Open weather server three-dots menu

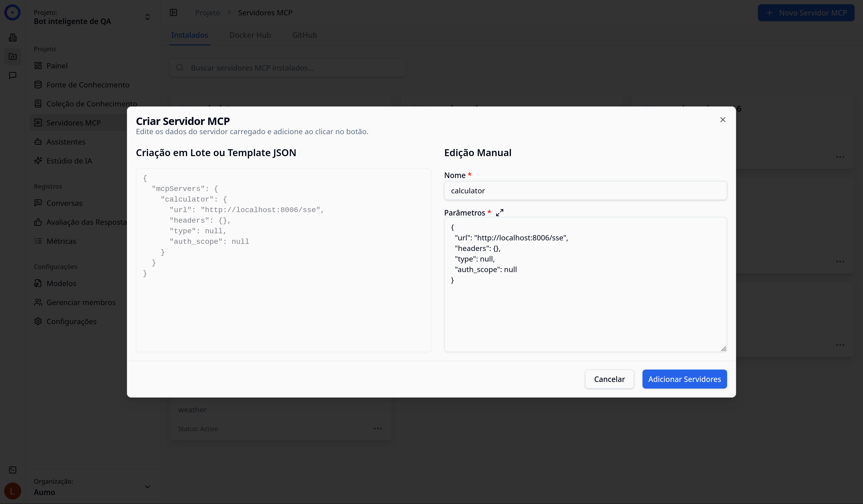tap(377, 428)
